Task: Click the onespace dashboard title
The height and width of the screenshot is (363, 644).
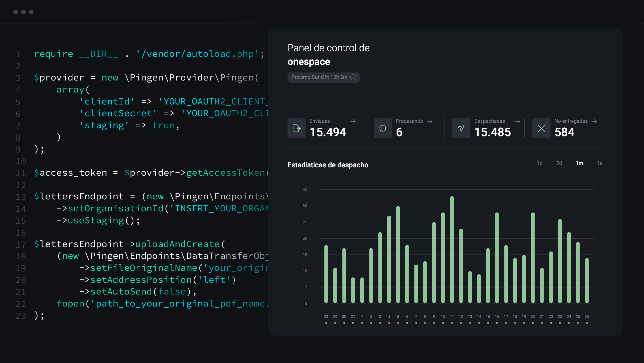Action: pyautogui.click(x=308, y=62)
